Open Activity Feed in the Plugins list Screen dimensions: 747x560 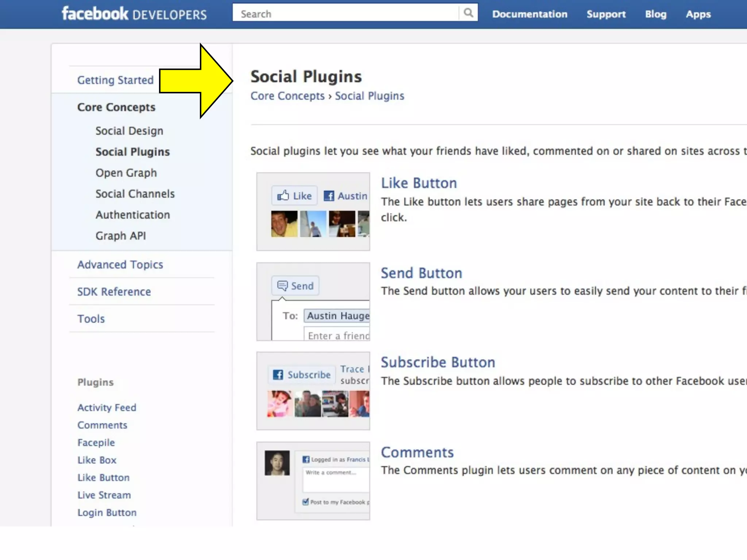pyautogui.click(x=107, y=408)
